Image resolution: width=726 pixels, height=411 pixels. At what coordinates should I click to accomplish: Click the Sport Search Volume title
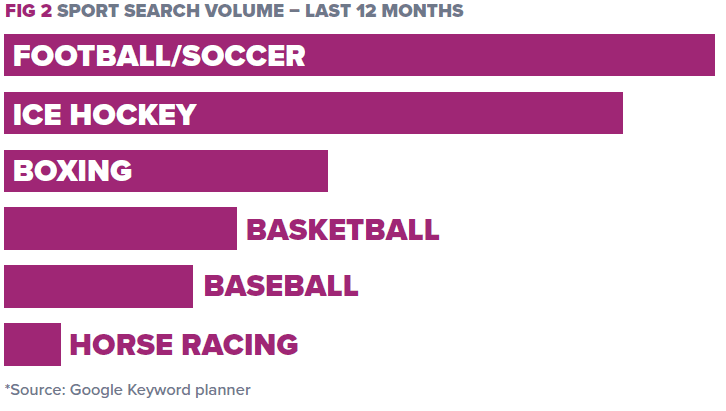[170, 11]
